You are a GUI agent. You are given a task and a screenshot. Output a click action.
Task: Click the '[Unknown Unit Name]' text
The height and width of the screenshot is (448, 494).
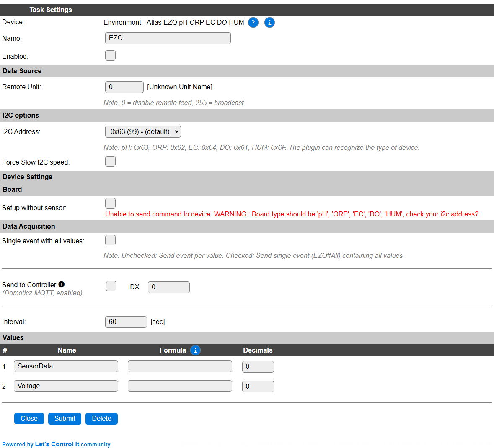click(180, 87)
